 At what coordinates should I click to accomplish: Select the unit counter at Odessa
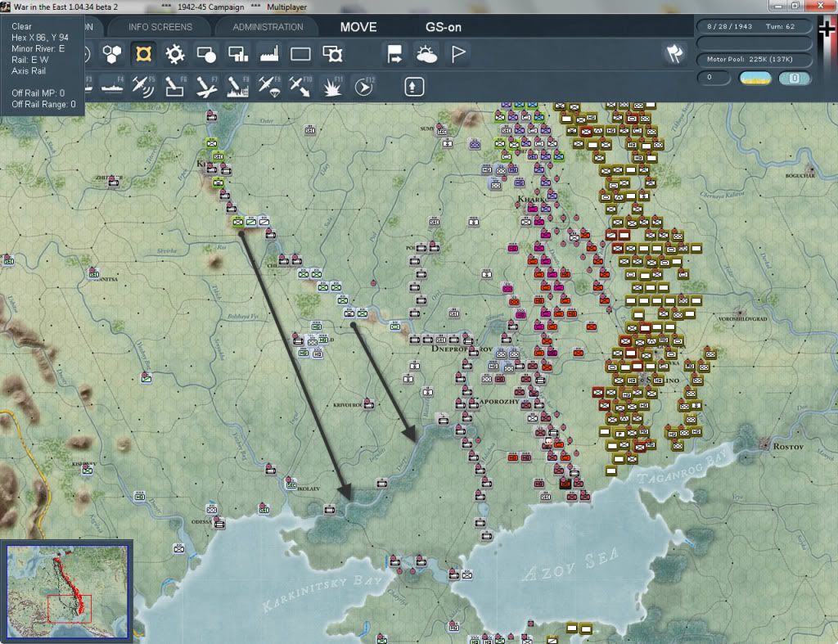pos(219,524)
